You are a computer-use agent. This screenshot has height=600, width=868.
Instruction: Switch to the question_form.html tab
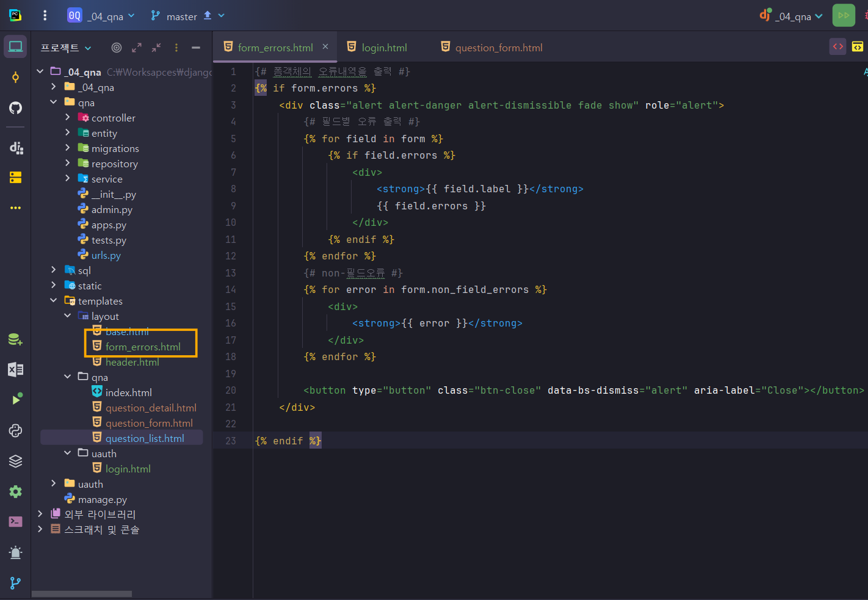pos(492,47)
